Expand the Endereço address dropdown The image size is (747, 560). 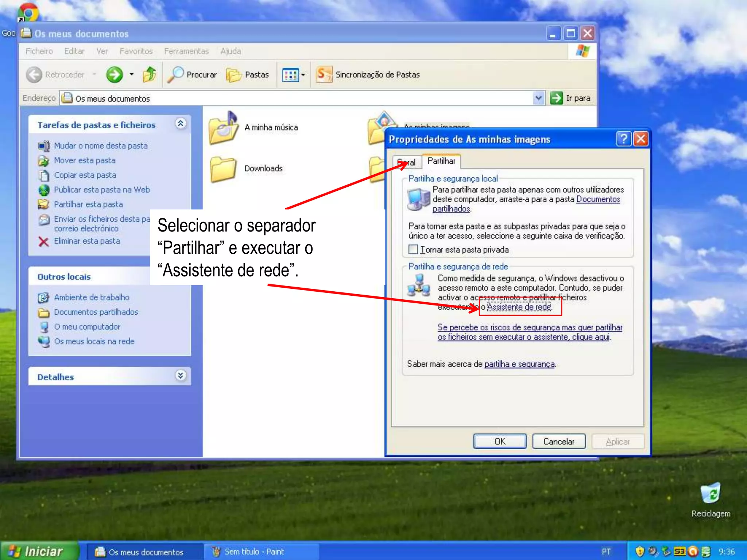tap(538, 98)
